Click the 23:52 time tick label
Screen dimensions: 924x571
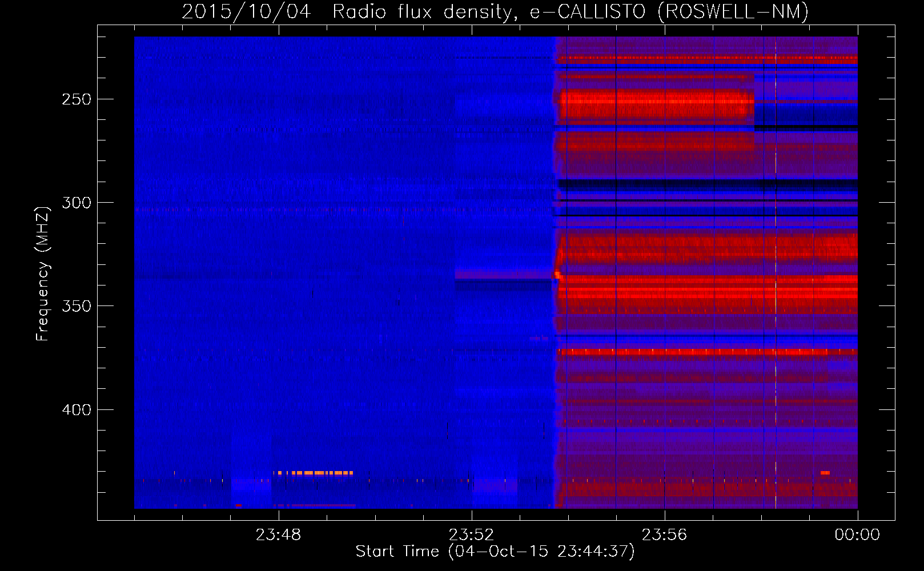tap(471, 535)
